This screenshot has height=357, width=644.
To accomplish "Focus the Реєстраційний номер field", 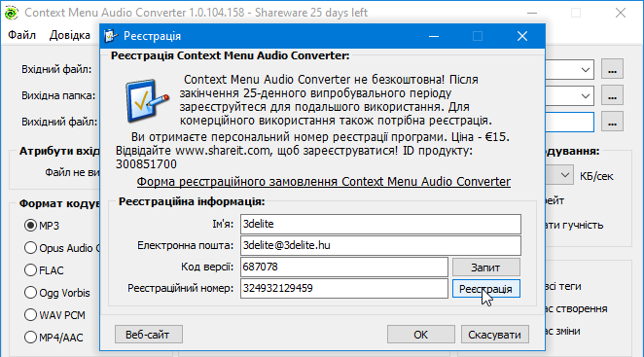I will tap(343, 288).
